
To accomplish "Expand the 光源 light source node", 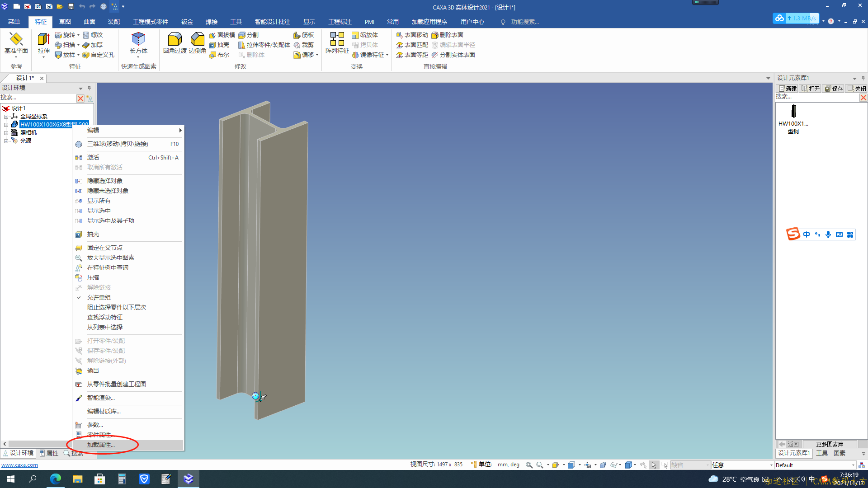I will click(6, 141).
